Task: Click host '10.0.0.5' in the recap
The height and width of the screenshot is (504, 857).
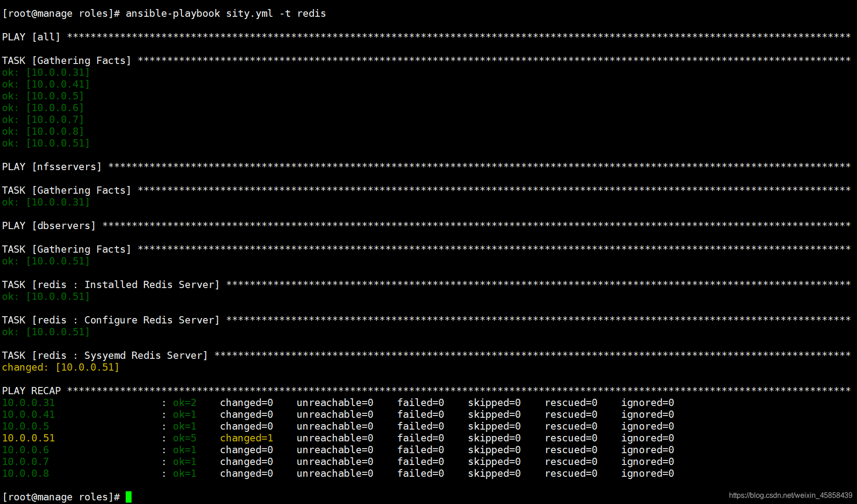Action: [25, 426]
